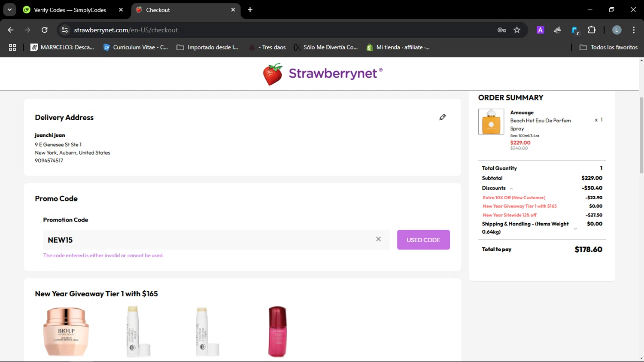Open the Importado desde bookmark folder
The height and width of the screenshot is (362, 644).
[207, 47]
